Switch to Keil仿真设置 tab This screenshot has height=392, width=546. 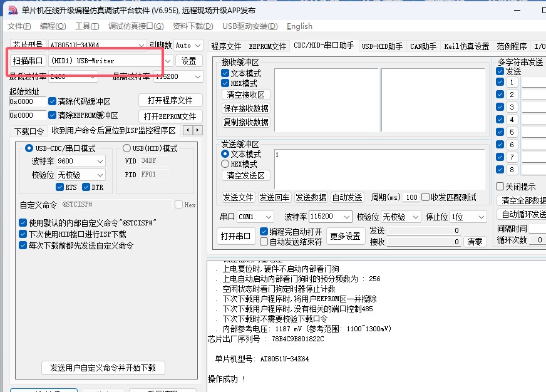pyautogui.click(x=466, y=46)
